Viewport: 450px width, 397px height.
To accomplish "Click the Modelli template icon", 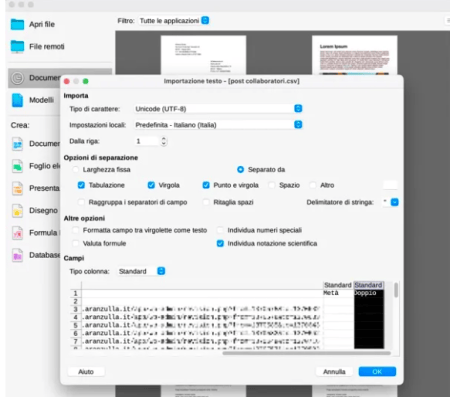I will [17, 100].
